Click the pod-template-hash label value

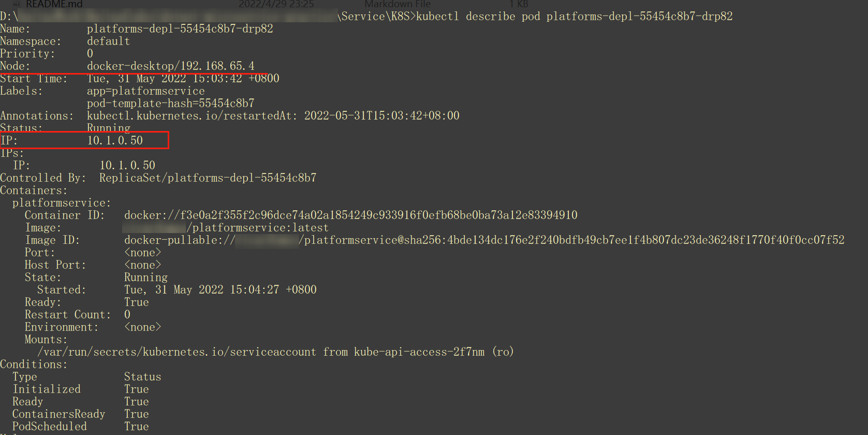[170, 104]
